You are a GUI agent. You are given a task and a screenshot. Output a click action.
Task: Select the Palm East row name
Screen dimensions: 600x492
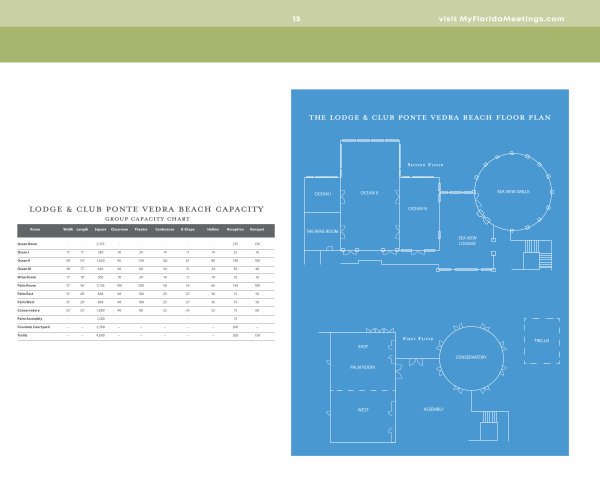pos(25,294)
